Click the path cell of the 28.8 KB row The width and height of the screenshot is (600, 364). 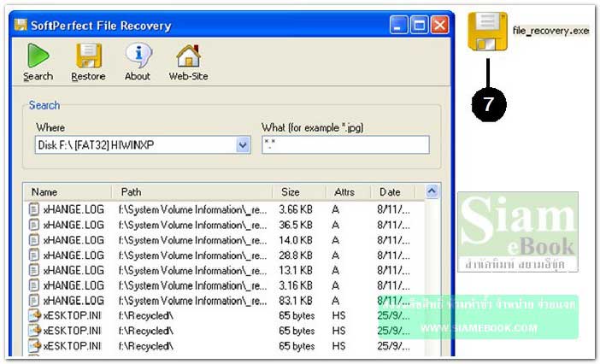[x=192, y=255]
